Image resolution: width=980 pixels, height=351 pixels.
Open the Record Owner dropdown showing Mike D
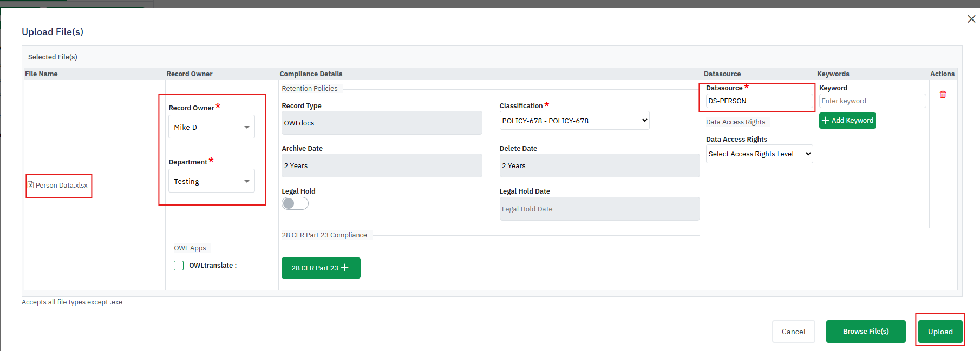[212, 127]
